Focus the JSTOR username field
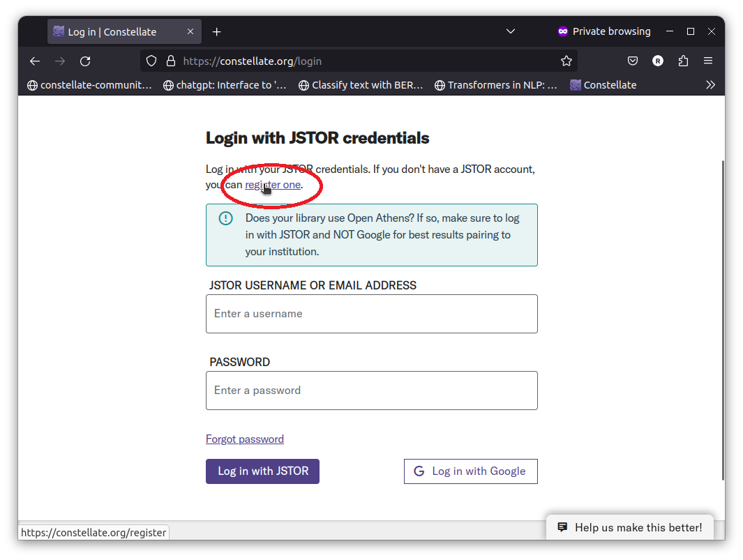Screen dimensions: 743x560 (371, 314)
